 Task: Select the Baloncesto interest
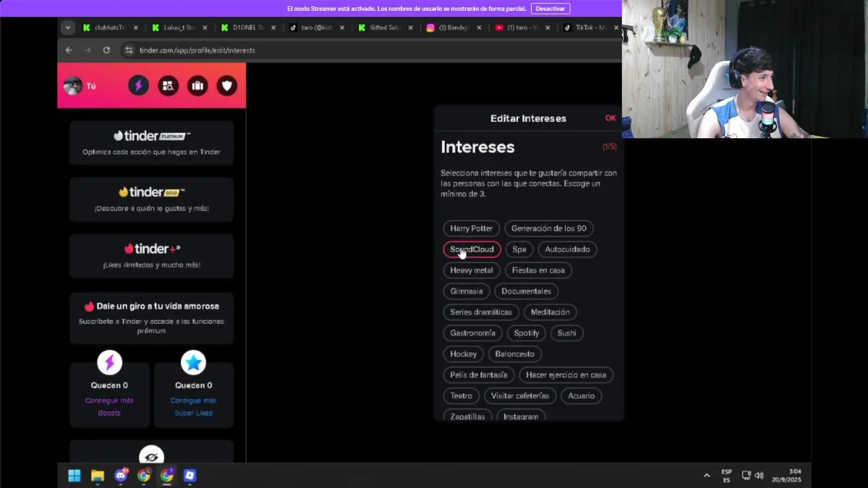pyautogui.click(x=515, y=354)
